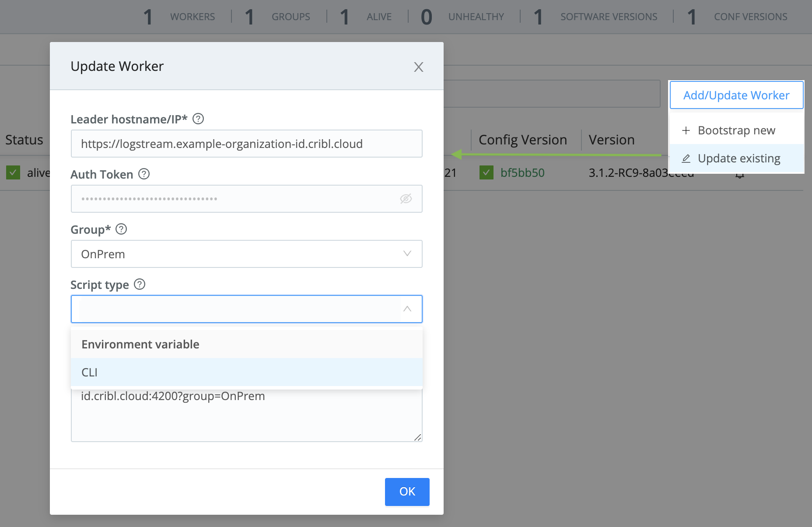Click the Leader hostname/IP input field

246,144
